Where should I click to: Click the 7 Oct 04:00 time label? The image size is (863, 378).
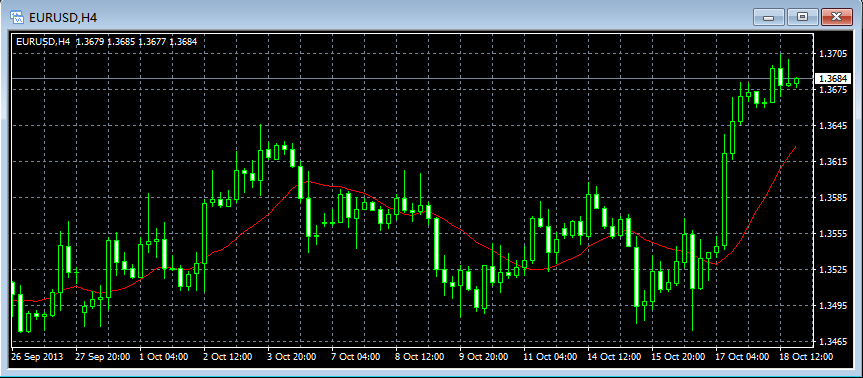(357, 357)
